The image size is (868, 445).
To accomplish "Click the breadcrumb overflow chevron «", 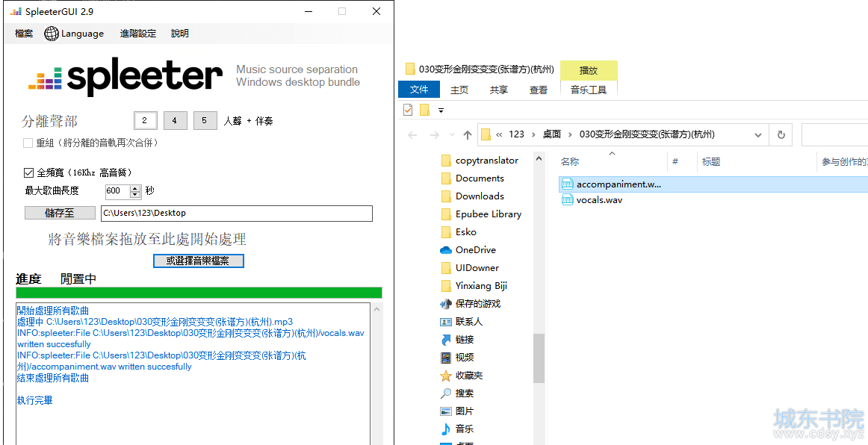I will click(x=499, y=134).
